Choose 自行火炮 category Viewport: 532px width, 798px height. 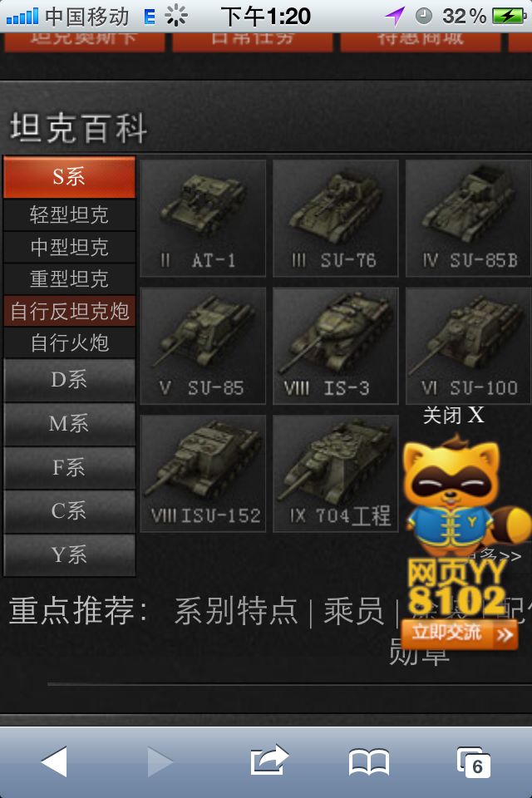click(x=69, y=342)
